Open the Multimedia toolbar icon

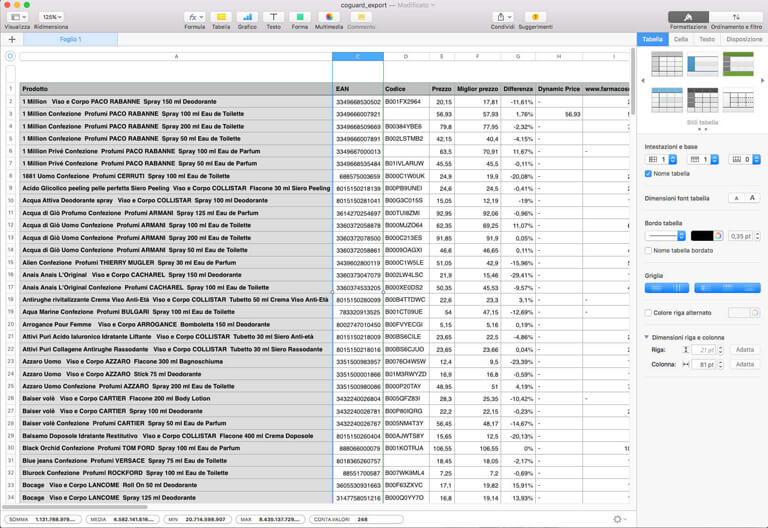(329, 17)
